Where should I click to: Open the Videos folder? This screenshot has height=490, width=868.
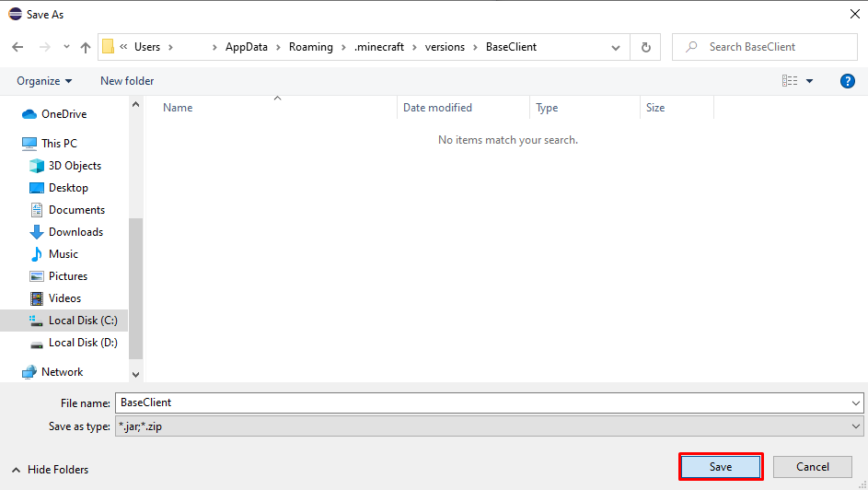point(55,298)
